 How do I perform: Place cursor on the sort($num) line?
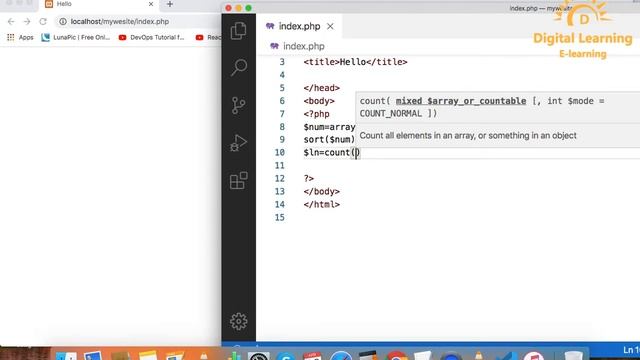click(x=329, y=140)
